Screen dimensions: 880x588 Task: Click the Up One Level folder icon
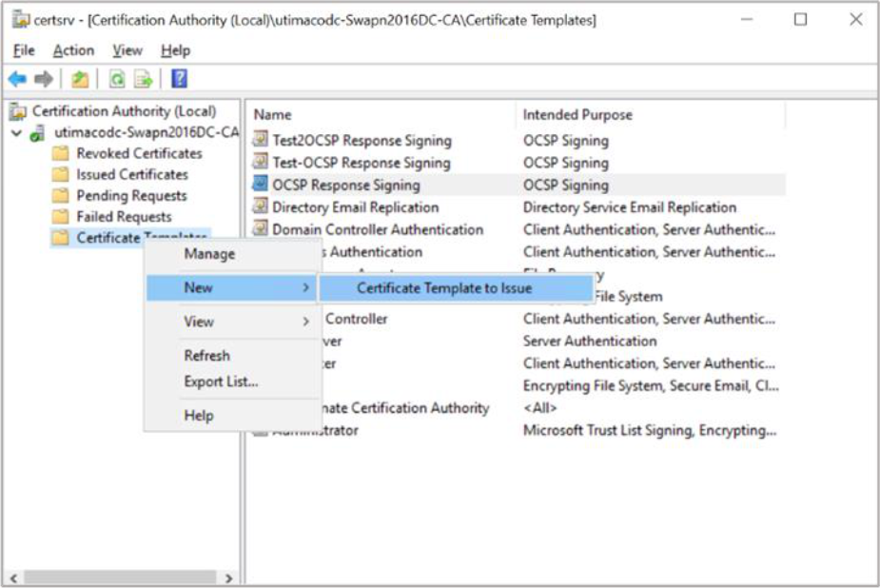80,79
